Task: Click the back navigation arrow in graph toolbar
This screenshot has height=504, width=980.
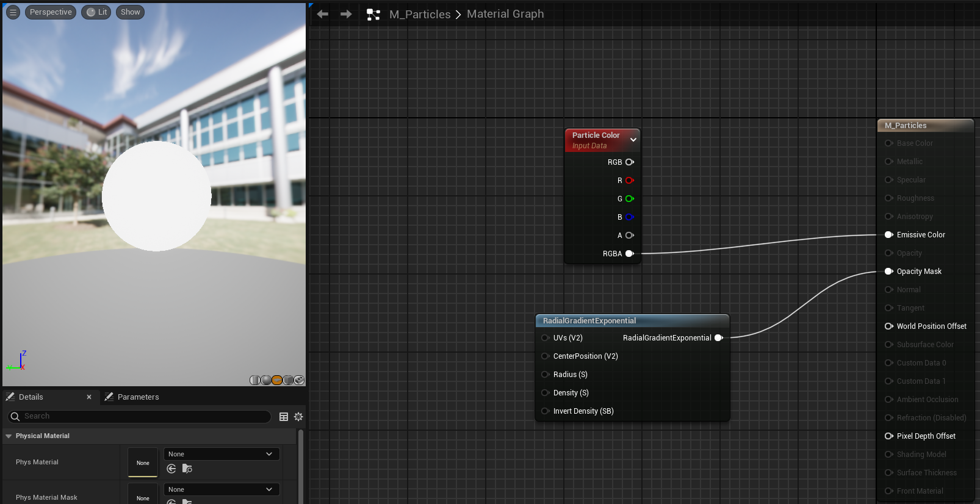Action: tap(323, 14)
